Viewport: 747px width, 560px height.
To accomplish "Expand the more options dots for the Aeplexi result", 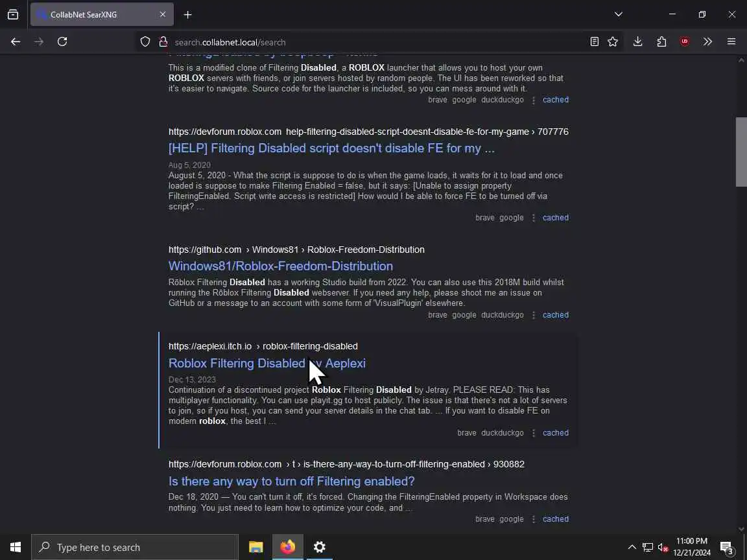I will point(534,433).
